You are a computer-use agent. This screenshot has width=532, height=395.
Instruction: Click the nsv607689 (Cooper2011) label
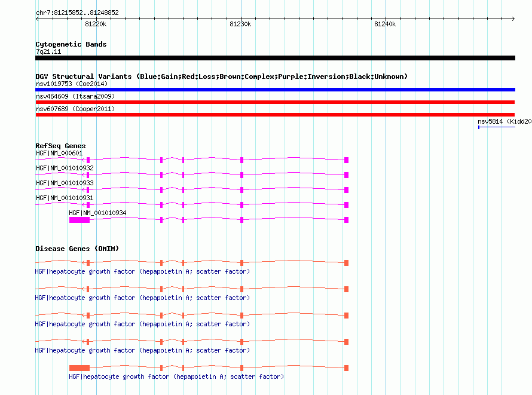(75, 109)
